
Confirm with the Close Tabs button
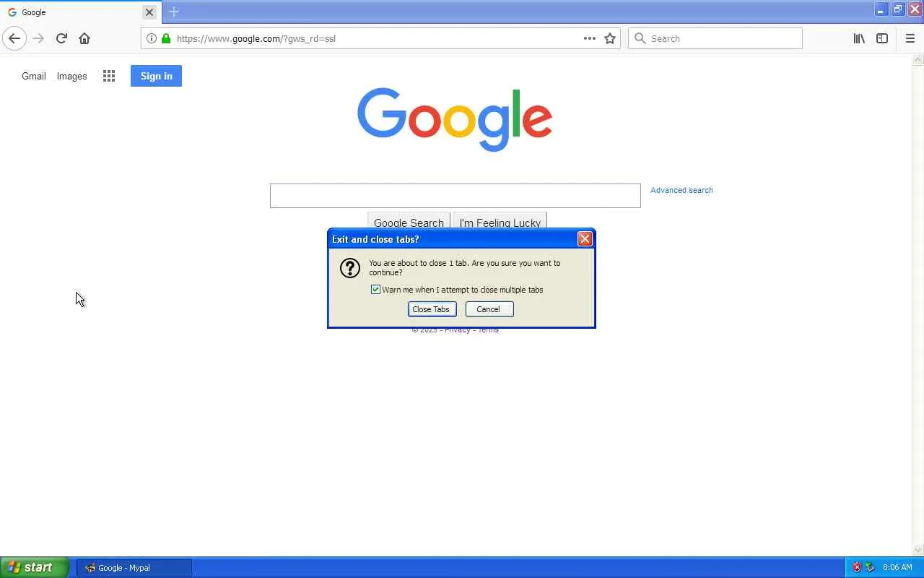[x=432, y=309]
